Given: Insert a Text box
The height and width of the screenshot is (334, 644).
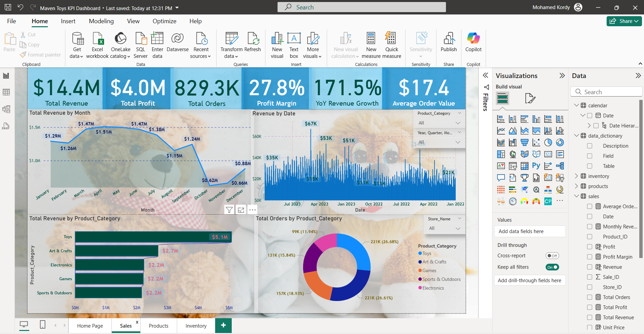Looking at the screenshot, I should click(294, 45).
